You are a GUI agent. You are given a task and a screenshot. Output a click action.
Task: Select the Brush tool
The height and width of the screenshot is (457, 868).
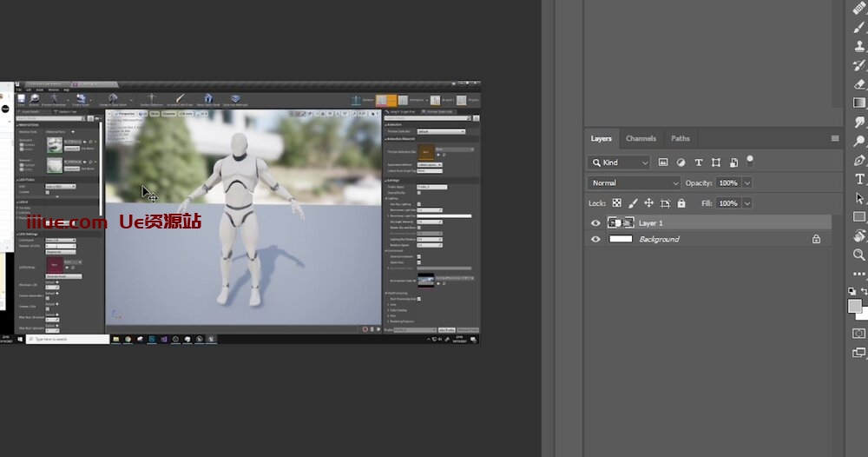click(859, 27)
